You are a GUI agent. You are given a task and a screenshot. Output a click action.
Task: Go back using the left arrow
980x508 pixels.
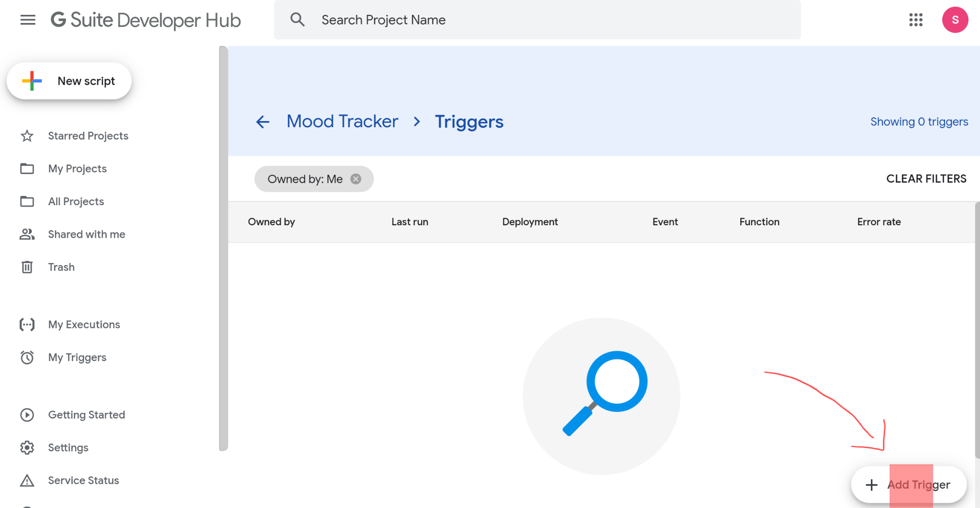[263, 122]
